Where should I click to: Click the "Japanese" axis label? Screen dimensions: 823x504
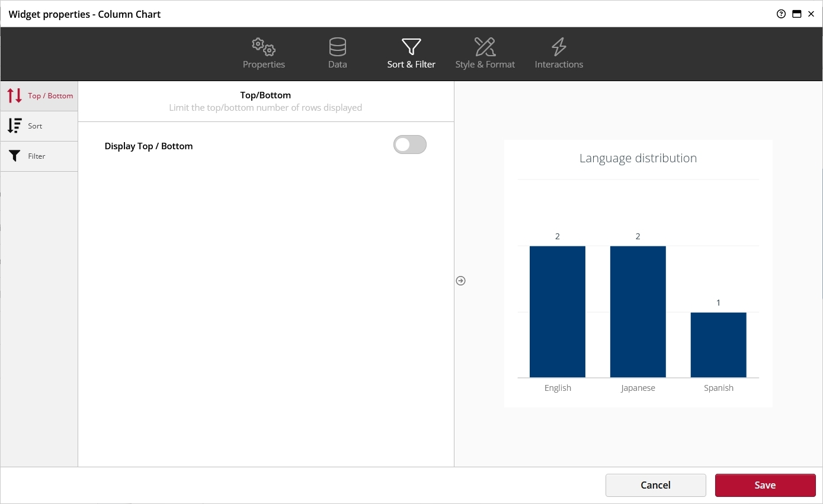click(x=638, y=388)
